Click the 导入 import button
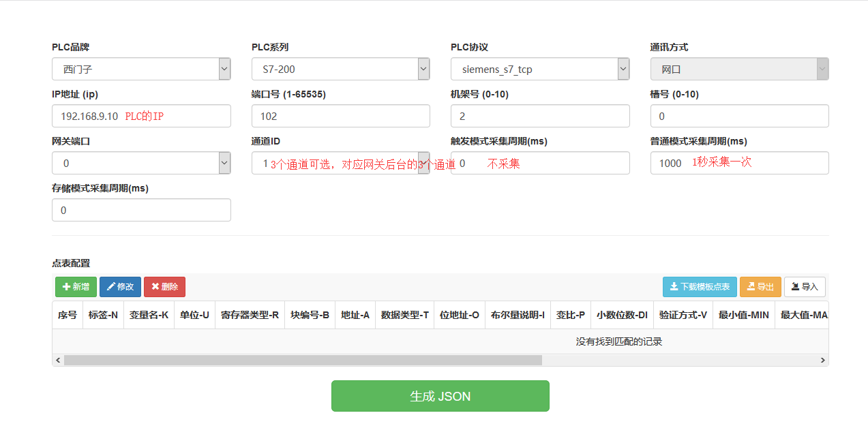This screenshot has width=868, height=428. click(805, 287)
